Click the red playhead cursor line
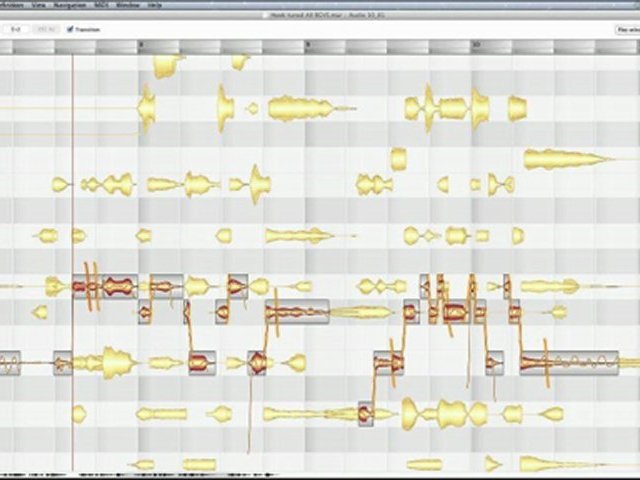 pos(72,200)
